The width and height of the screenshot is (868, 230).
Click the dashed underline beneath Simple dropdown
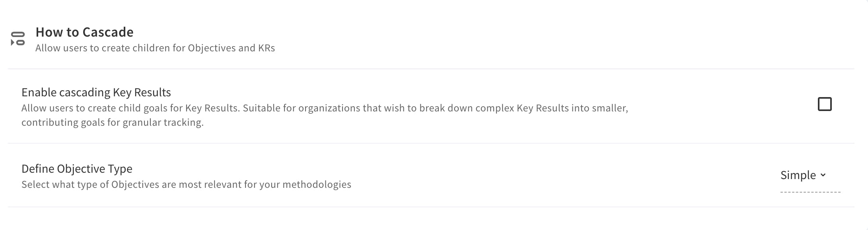[x=810, y=192]
